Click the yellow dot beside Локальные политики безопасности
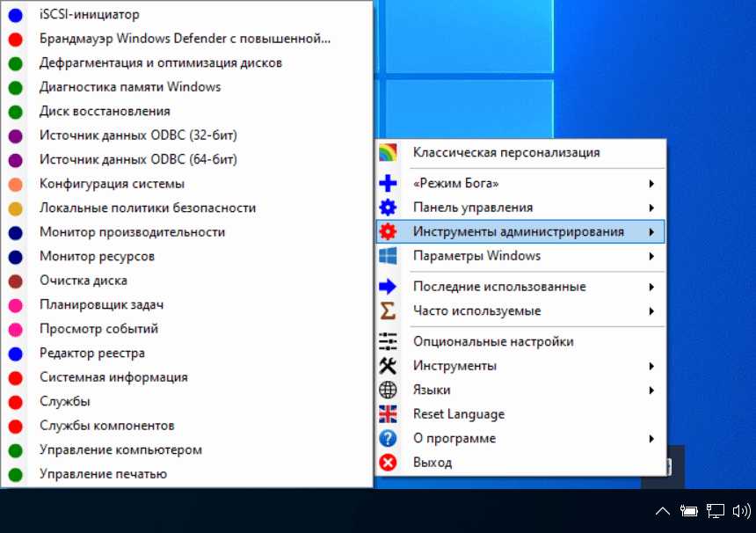The image size is (756, 533). point(16,208)
